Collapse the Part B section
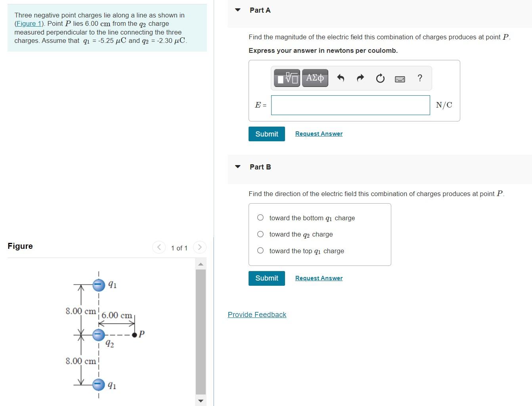 pos(237,167)
